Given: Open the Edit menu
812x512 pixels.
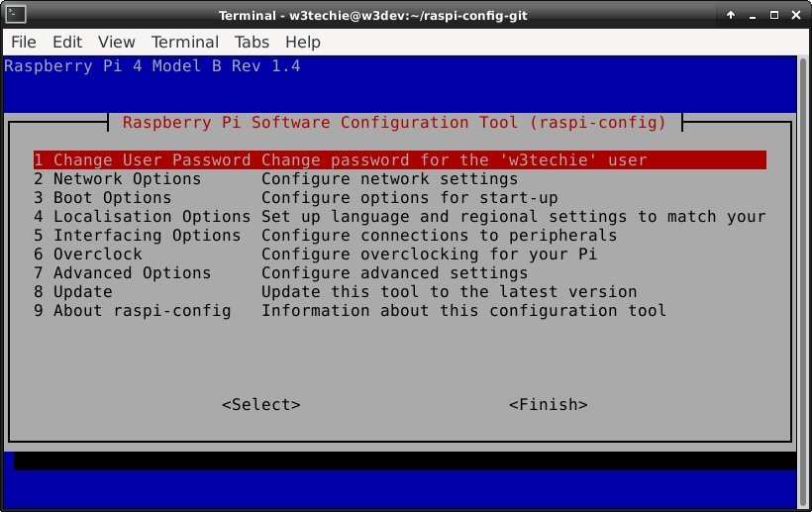Looking at the screenshot, I should point(67,42).
